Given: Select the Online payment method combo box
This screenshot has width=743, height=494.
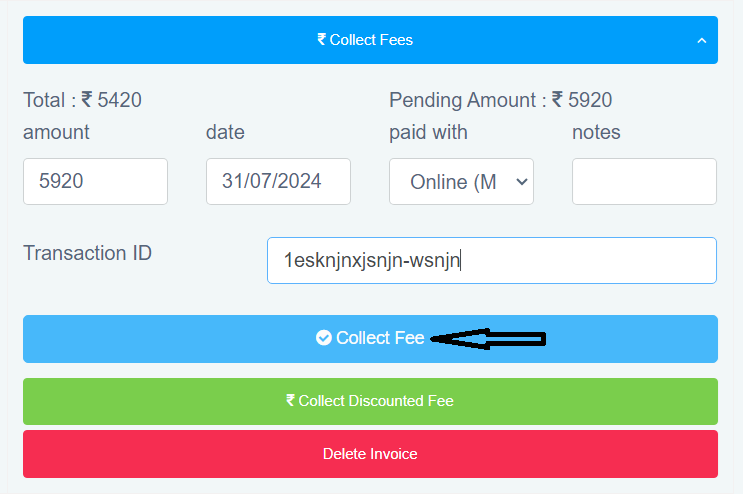Looking at the screenshot, I should [461, 181].
